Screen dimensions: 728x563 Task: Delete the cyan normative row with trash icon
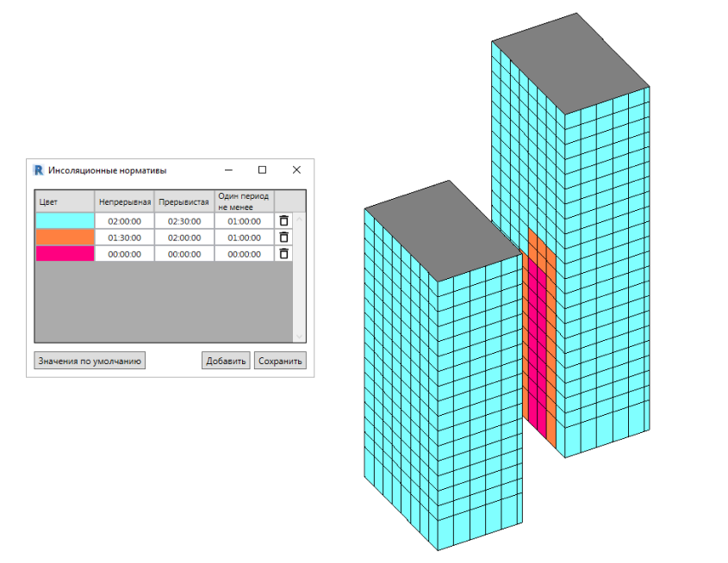[283, 221]
